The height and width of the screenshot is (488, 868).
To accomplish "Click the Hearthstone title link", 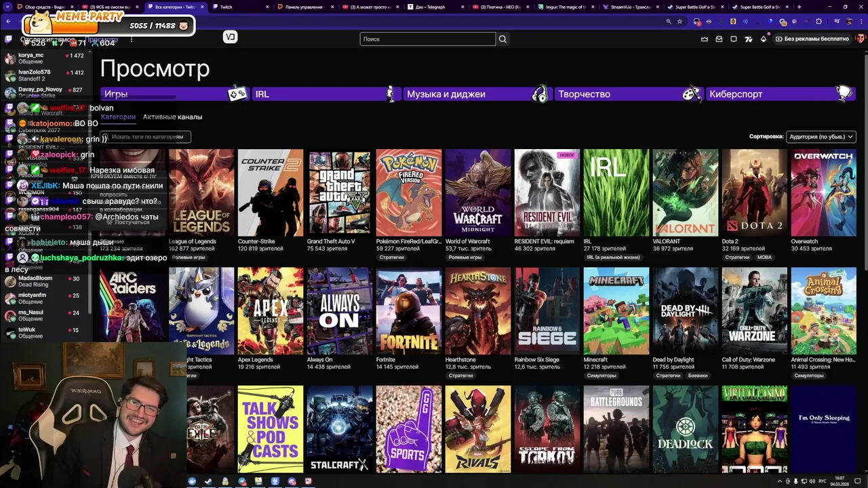I will click(460, 360).
